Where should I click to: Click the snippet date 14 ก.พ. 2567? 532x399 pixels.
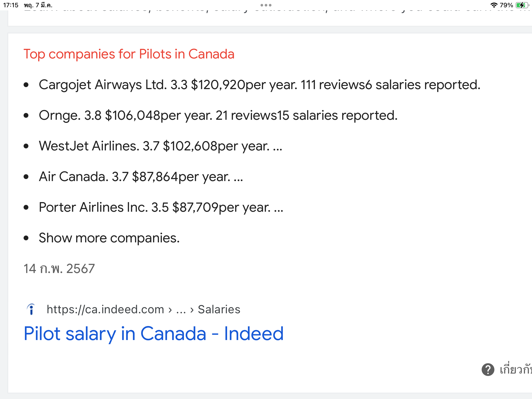(x=59, y=269)
